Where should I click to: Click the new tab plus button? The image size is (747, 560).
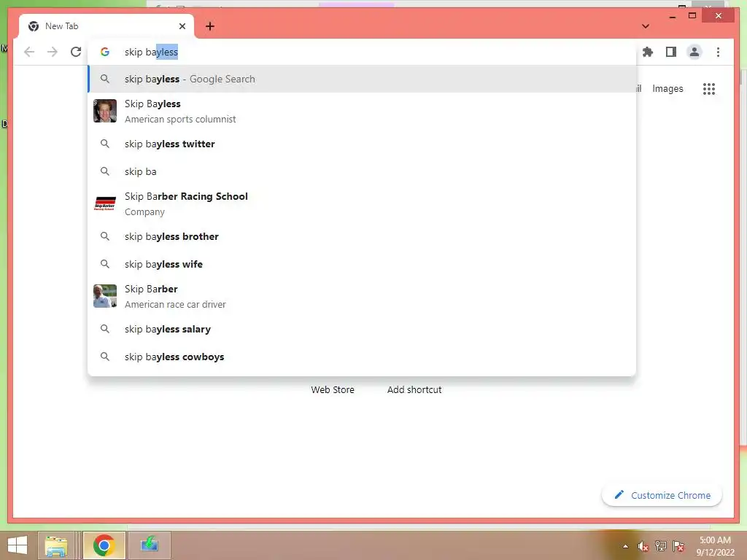(210, 26)
